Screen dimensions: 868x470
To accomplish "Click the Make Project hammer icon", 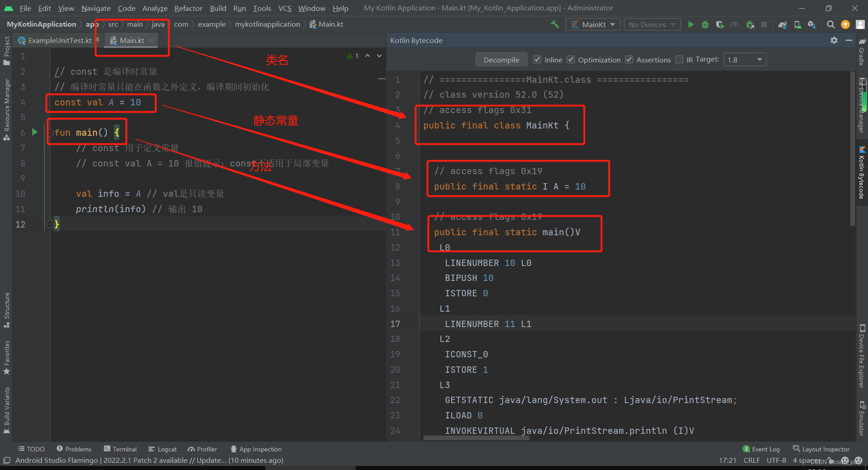I will pos(555,24).
